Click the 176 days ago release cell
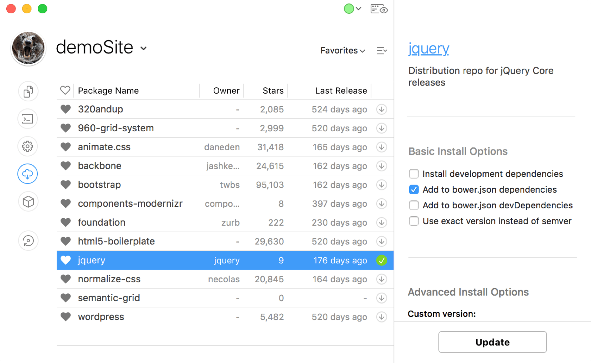 [x=340, y=260]
